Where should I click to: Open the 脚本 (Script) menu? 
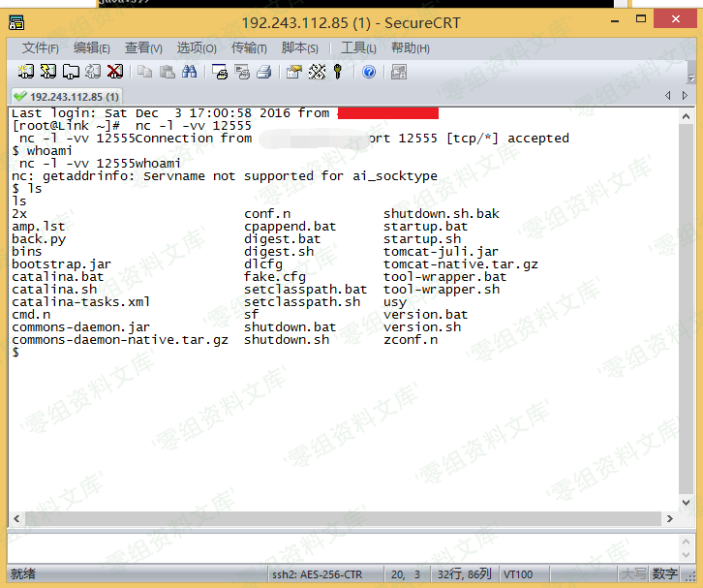pos(299,47)
